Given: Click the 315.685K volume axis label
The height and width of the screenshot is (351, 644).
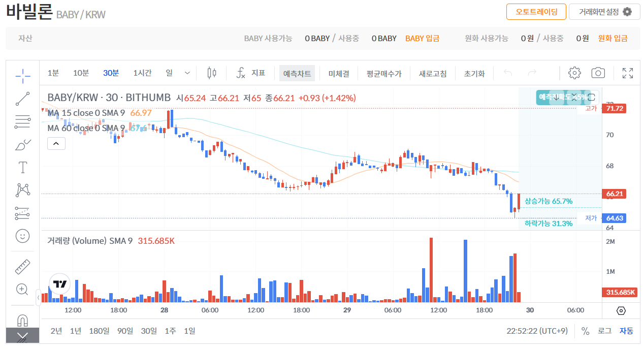Looking at the screenshot, I should click(x=620, y=292).
